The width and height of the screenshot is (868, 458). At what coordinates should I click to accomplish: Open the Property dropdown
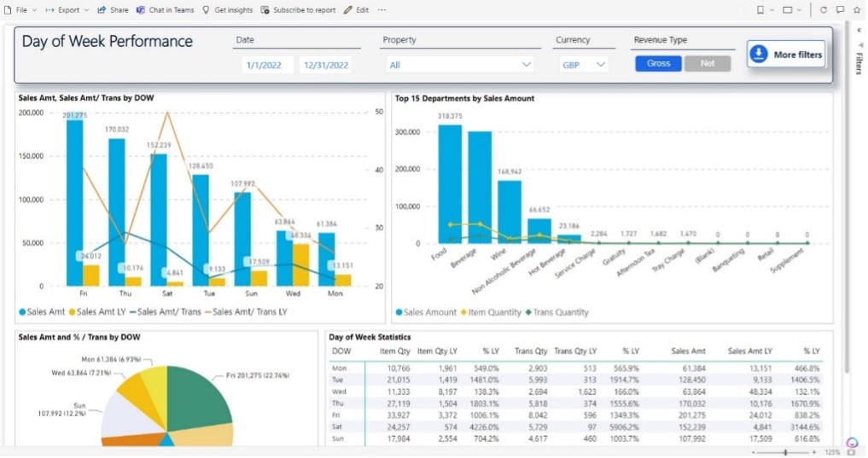[460, 65]
